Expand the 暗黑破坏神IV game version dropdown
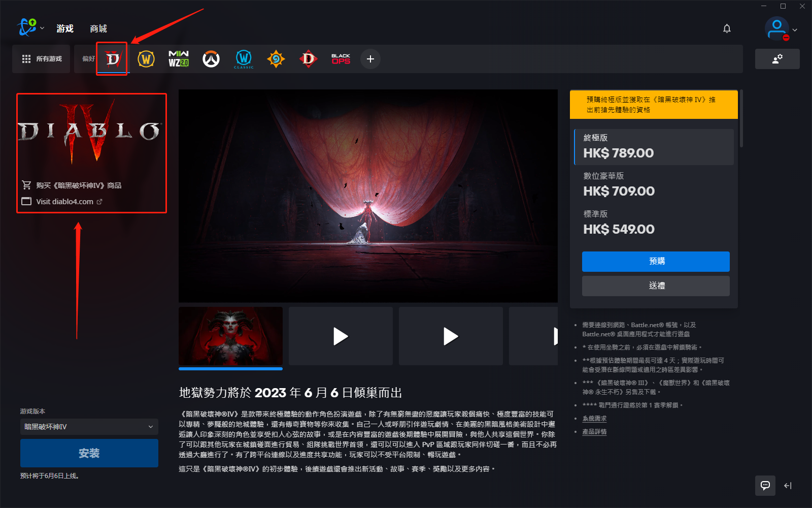This screenshot has height=508, width=812. click(89, 427)
